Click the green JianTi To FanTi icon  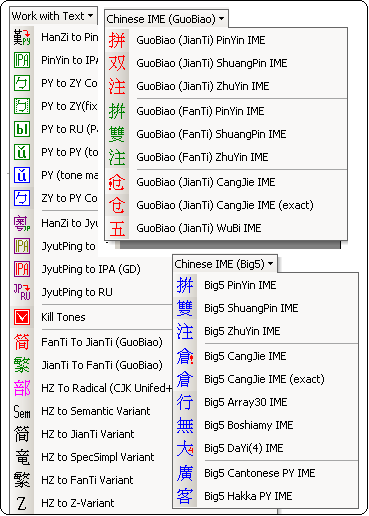click(22, 365)
